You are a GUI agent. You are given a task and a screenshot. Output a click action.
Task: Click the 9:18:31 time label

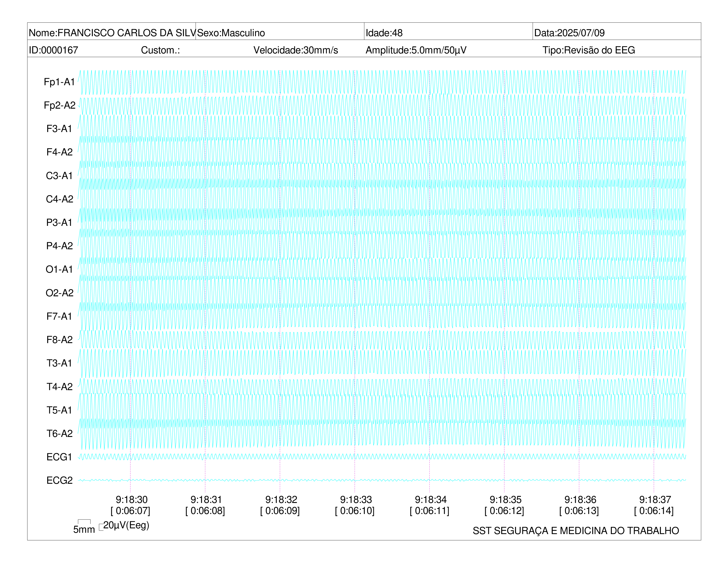[206, 500]
